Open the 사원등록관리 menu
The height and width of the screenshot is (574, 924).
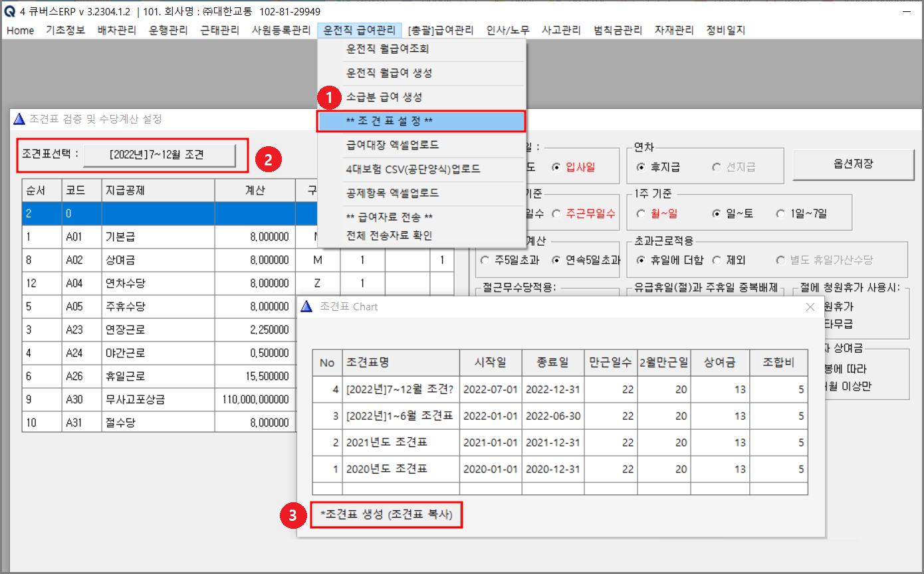click(281, 30)
